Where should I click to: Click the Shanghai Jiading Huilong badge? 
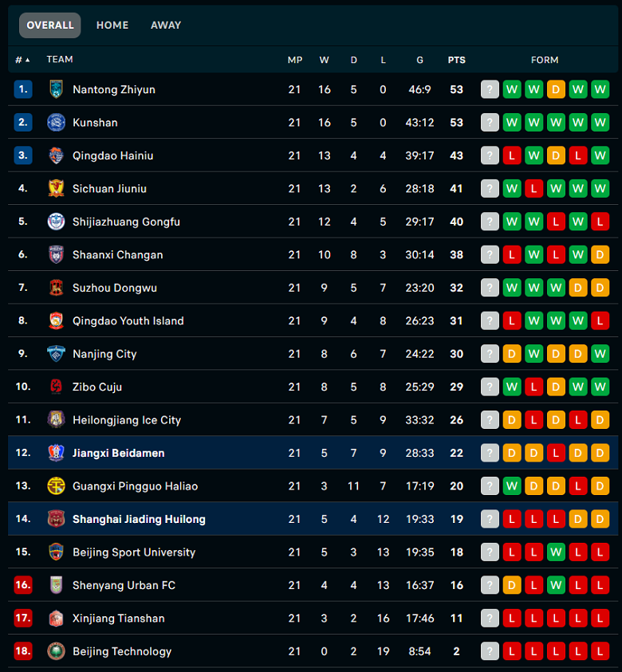click(x=56, y=519)
